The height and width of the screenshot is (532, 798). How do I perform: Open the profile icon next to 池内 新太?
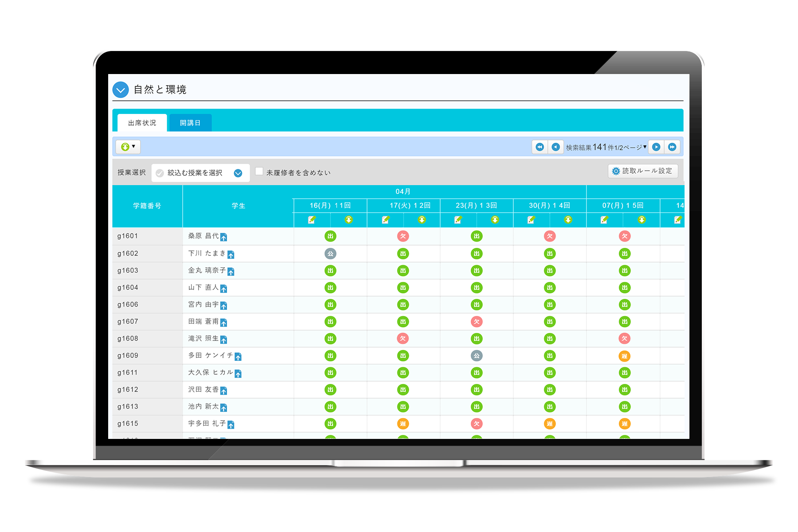pyautogui.click(x=223, y=407)
